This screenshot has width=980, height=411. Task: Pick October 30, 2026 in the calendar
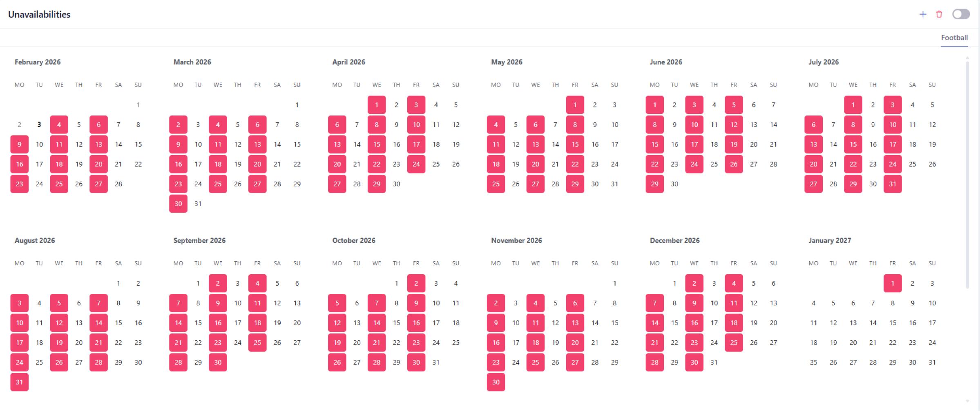point(416,362)
